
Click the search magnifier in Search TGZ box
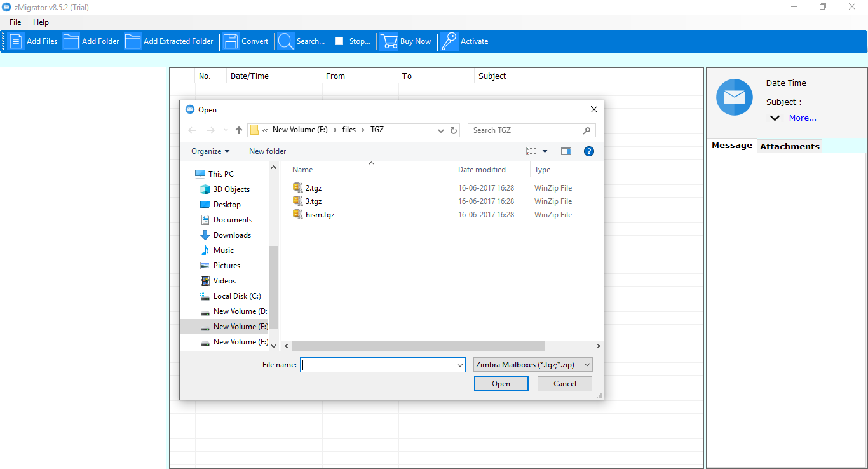[587, 130]
